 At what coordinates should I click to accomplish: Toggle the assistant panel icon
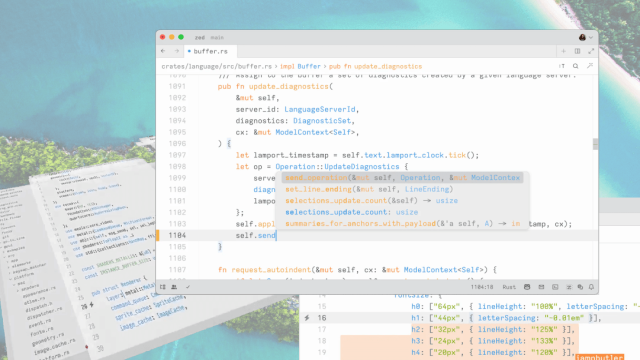click(x=569, y=287)
